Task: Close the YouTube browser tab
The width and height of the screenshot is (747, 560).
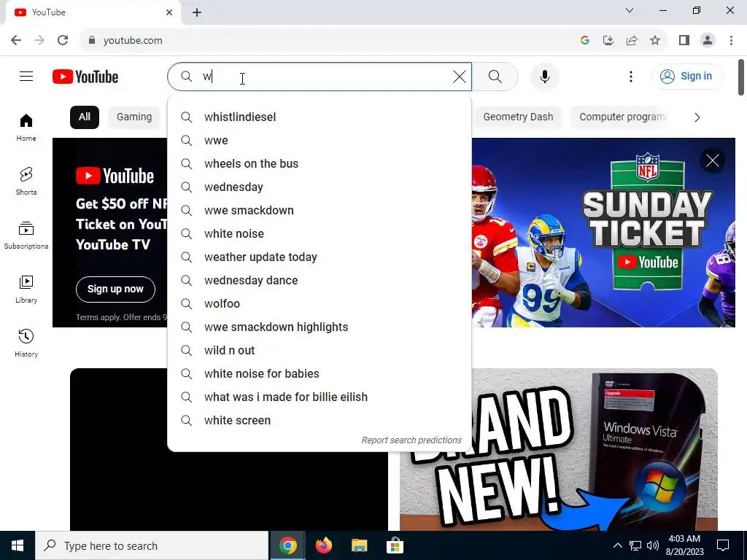Action: point(169,12)
